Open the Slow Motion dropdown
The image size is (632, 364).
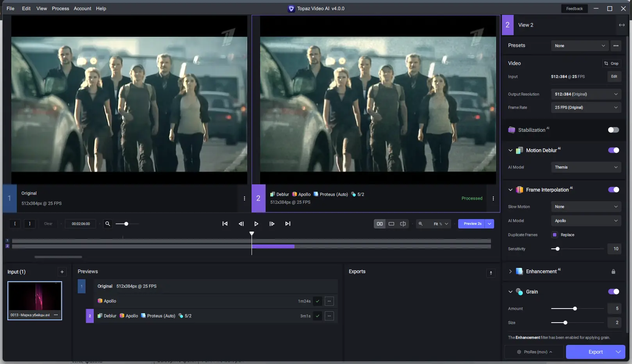tap(586, 207)
